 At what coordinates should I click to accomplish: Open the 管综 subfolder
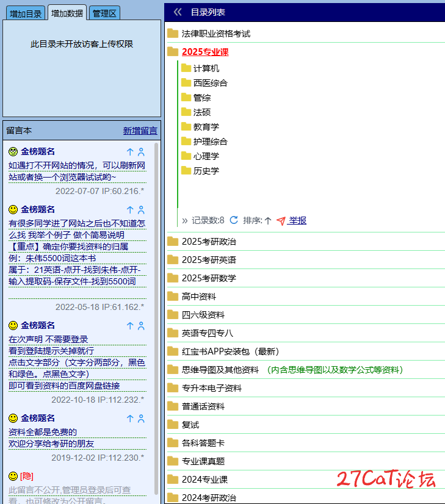click(x=202, y=98)
